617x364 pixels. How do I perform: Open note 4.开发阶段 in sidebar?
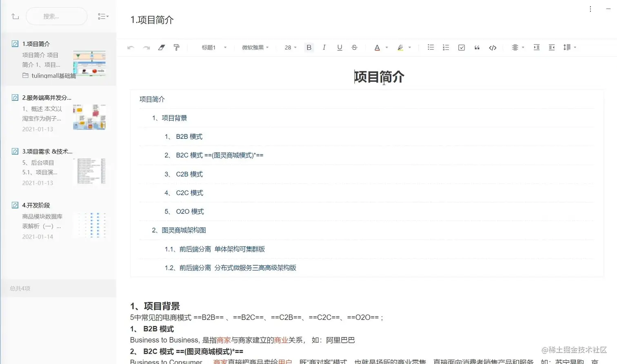pyautogui.click(x=58, y=221)
